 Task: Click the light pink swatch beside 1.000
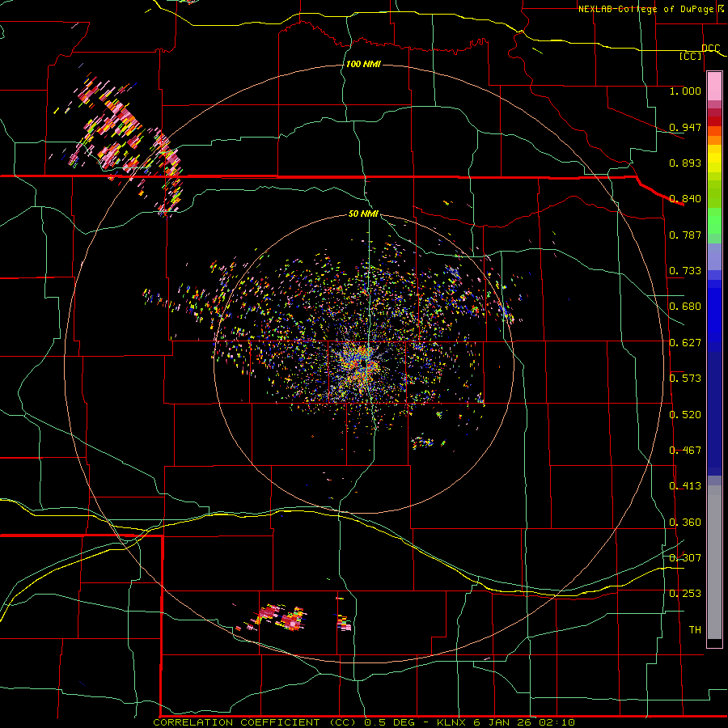pyautogui.click(x=714, y=87)
